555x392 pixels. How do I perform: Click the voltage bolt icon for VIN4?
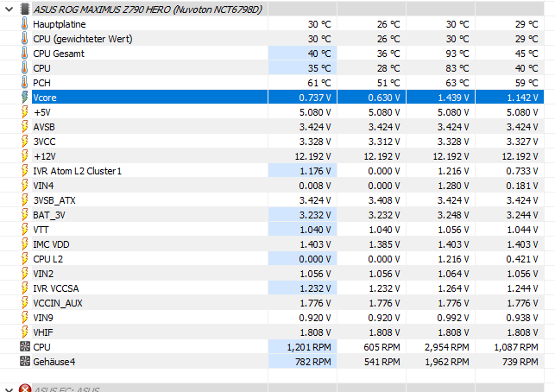coord(25,186)
